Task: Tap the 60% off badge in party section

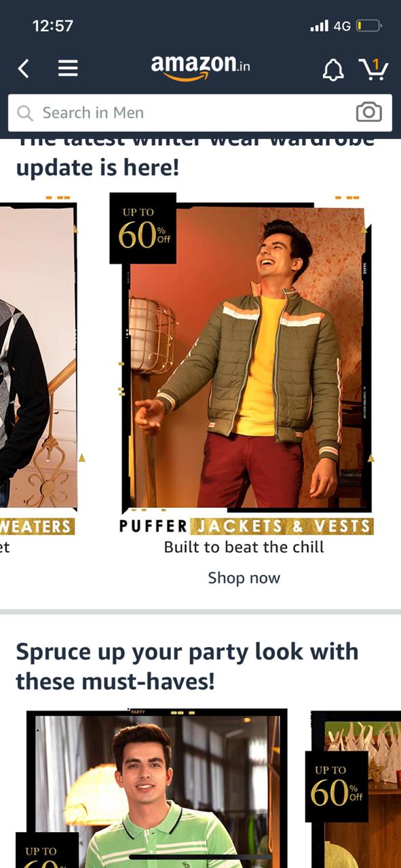Action: coord(337,787)
